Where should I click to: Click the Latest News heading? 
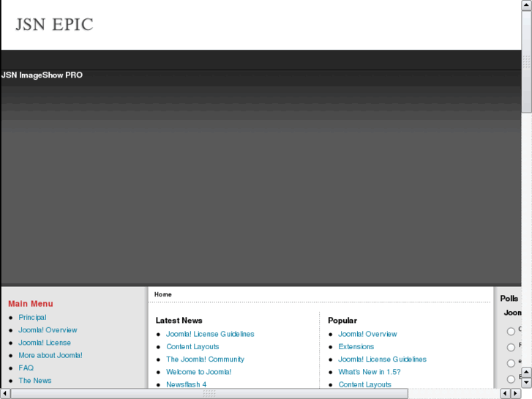click(x=179, y=321)
